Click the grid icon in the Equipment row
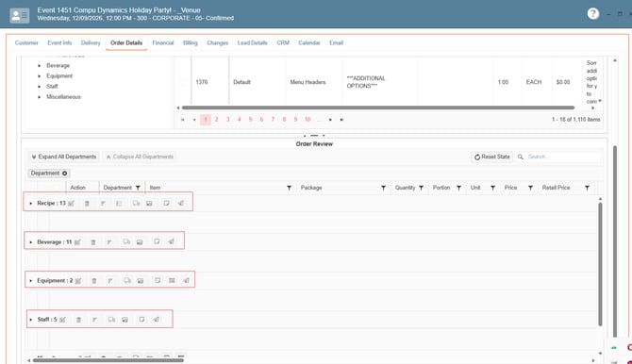The image size is (632, 364). coord(172,280)
